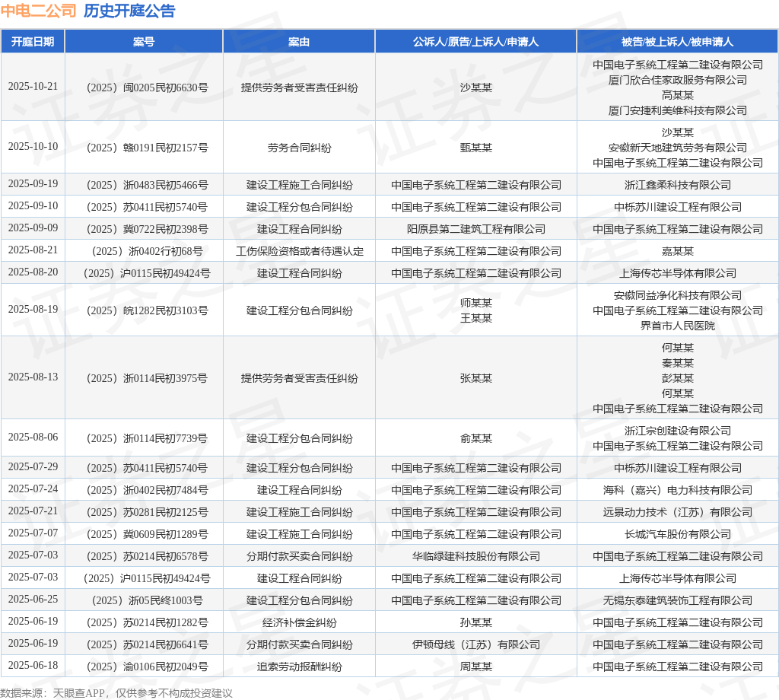Screen dimensions: 779x700
Task: Click defendant 长城汽车股份有限公司
Action: click(x=678, y=534)
